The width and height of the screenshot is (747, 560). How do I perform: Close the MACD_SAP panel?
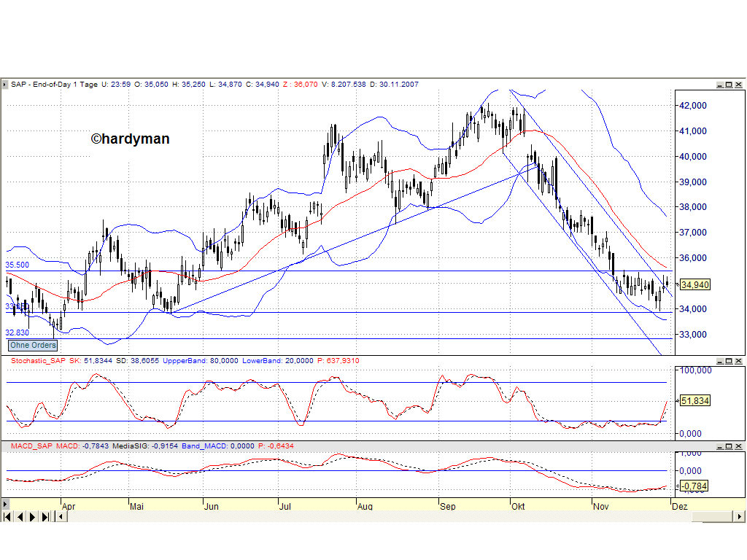(738, 446)
